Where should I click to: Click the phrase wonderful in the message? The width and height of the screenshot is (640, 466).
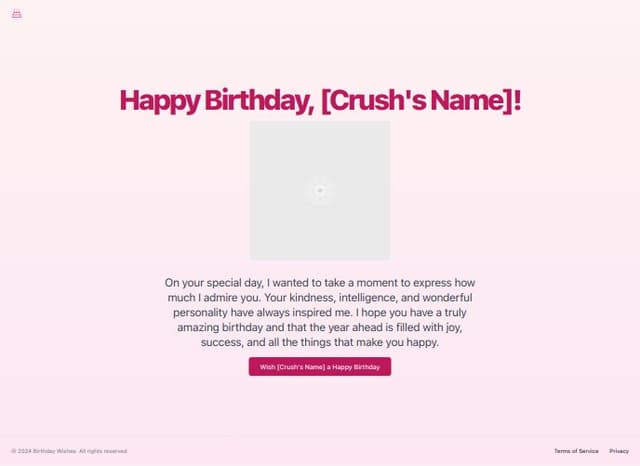[x=447, y=297]
